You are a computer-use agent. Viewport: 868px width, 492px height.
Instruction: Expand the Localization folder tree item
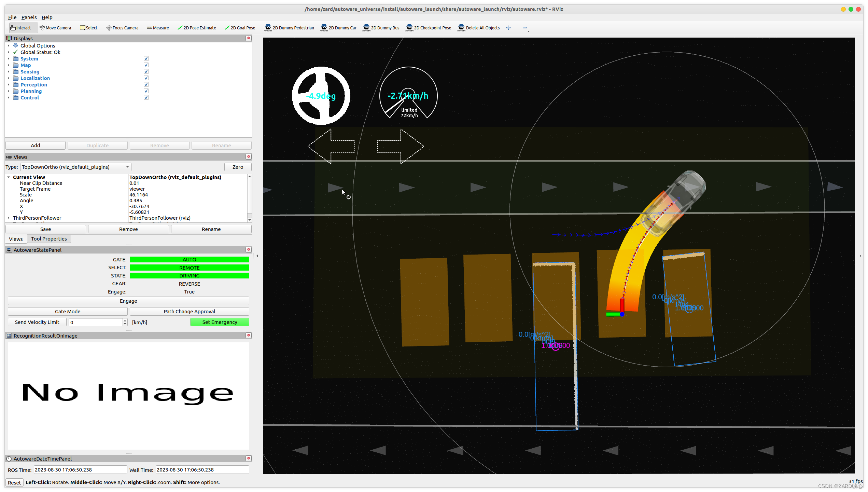(9, 78)
